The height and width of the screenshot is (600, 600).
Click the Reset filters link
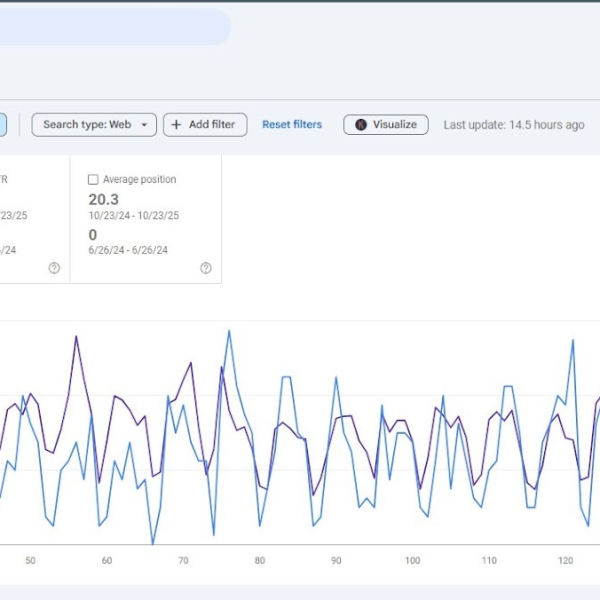pos(292,125)
